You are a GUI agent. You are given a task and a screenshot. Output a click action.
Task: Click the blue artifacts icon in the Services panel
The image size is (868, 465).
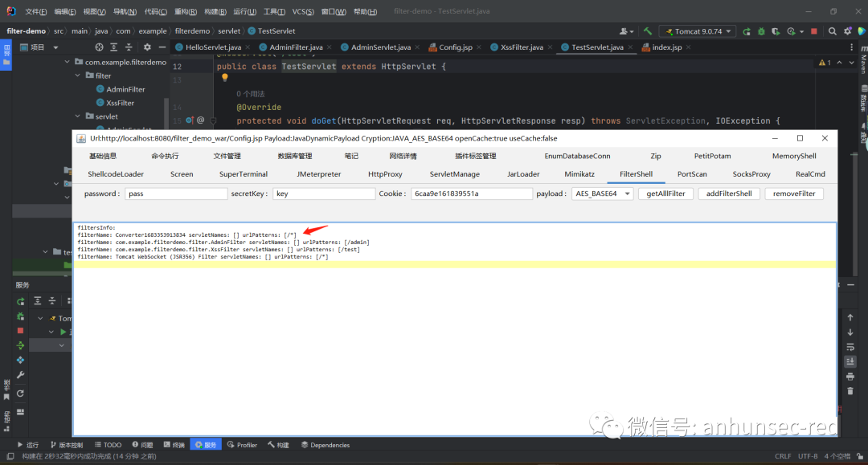pos(20,360)
